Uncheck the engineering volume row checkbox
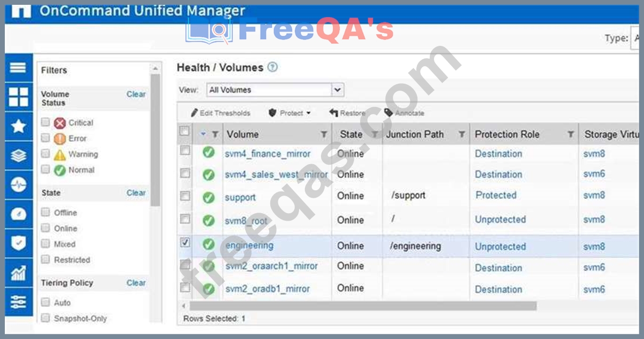 coord(185,243)
